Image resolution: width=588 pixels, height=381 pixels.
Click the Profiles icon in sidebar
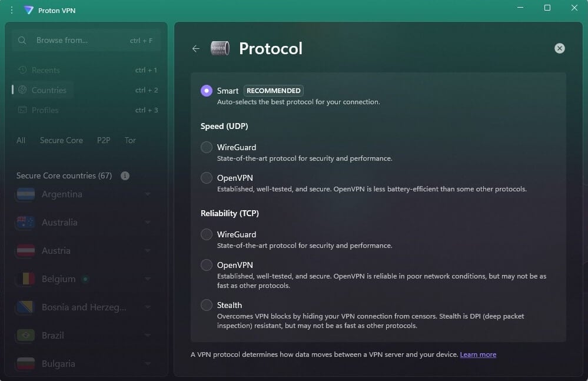coord(22,110)
